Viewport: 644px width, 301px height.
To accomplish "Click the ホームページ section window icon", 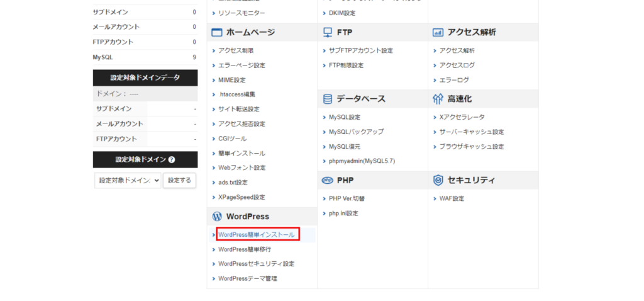I will click(x=216, y=33).
